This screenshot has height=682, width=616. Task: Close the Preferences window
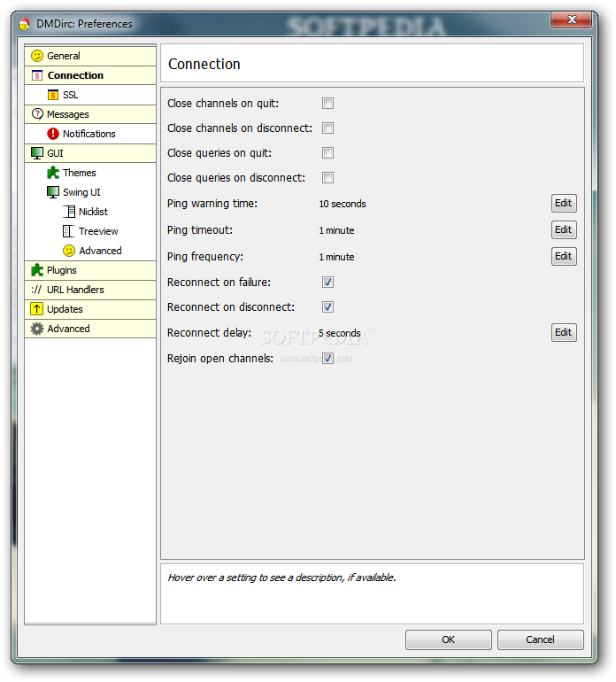(571, 19)
